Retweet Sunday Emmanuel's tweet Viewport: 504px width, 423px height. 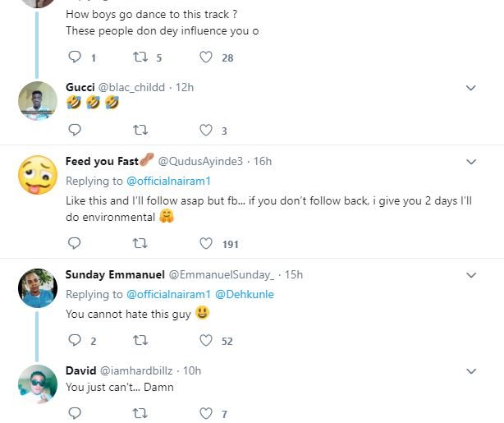(140, 340)
